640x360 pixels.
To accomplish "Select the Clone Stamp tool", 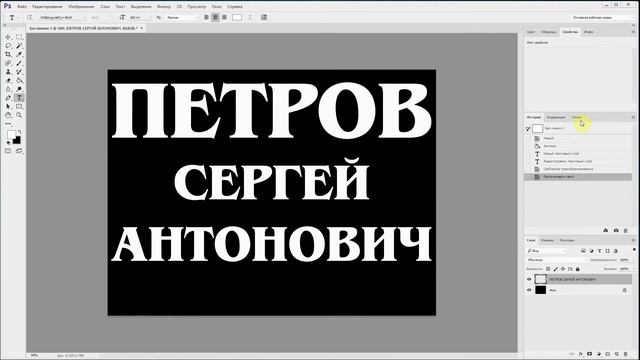I will [8, 72].
